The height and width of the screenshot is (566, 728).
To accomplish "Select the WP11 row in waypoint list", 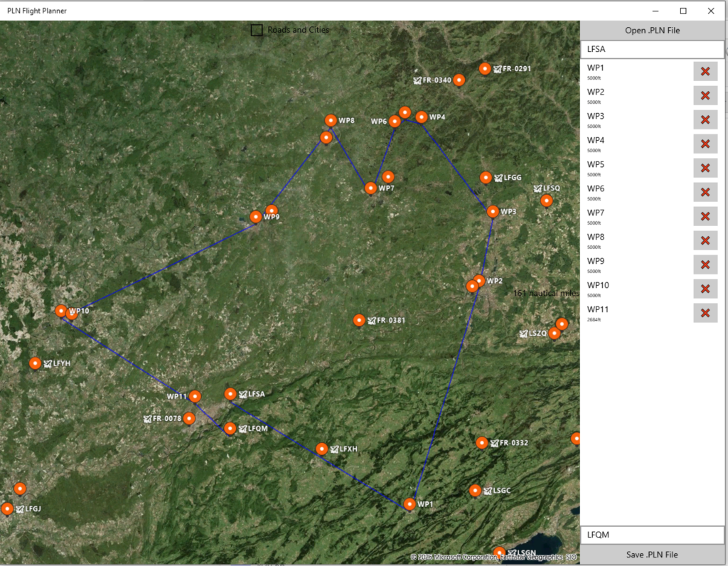I will click(x=652, y=313).
